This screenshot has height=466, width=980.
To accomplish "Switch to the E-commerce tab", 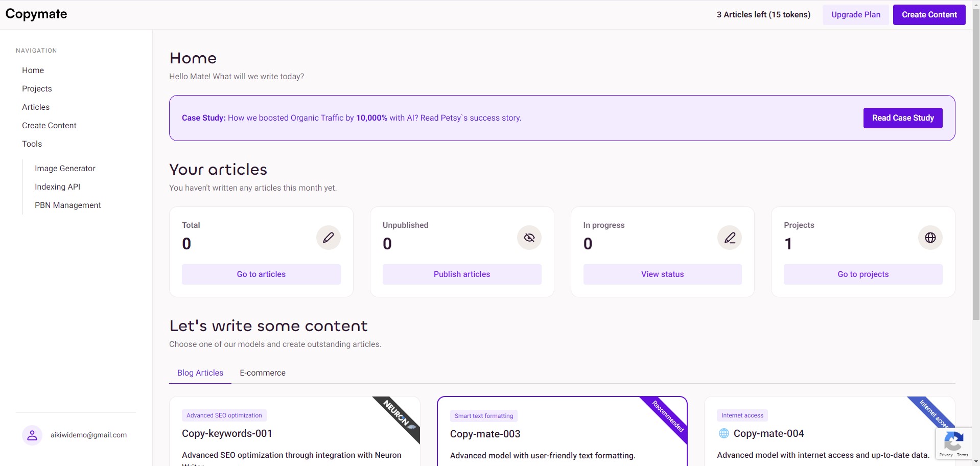I will coord(263,373).
